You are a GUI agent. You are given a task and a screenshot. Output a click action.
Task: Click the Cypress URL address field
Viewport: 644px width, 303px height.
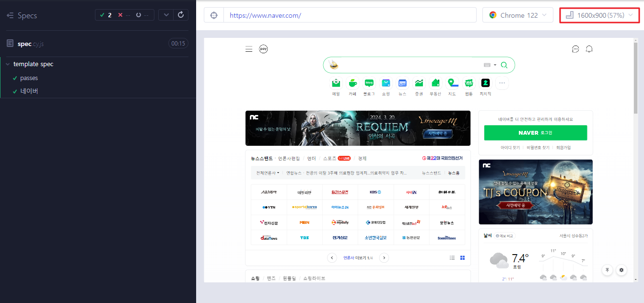(350, 15)
